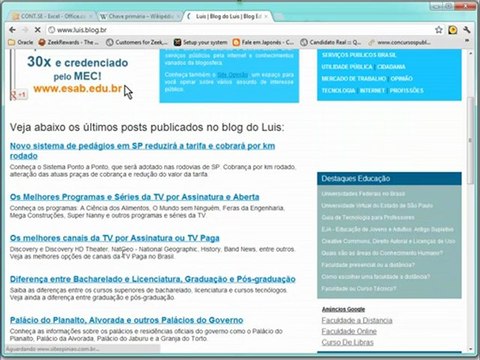Image resolution: width=480 pixels, height=360 pixels.
Task: Click the scrollbar down arrow
Action: click(x=470, y=349)
